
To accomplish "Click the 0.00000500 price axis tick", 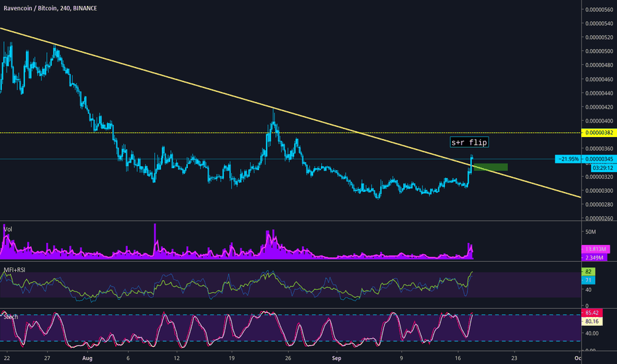I will [x=599, y=51].
